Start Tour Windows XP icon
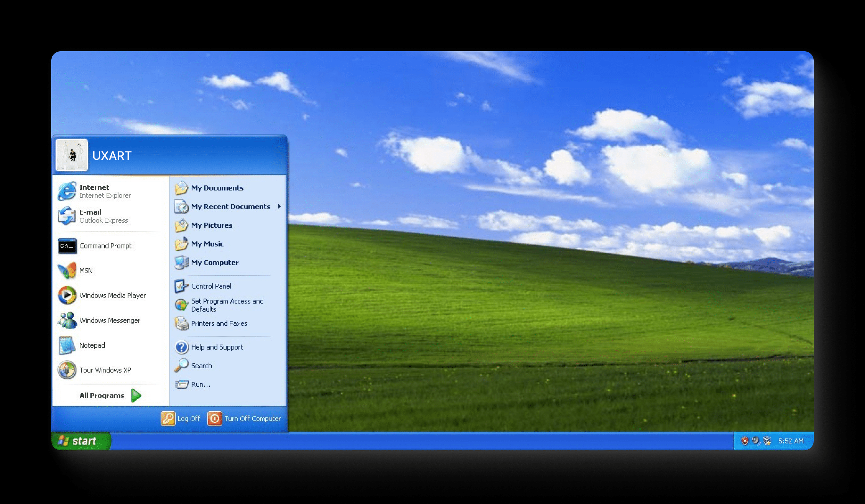865x504 pixels. 67,370
